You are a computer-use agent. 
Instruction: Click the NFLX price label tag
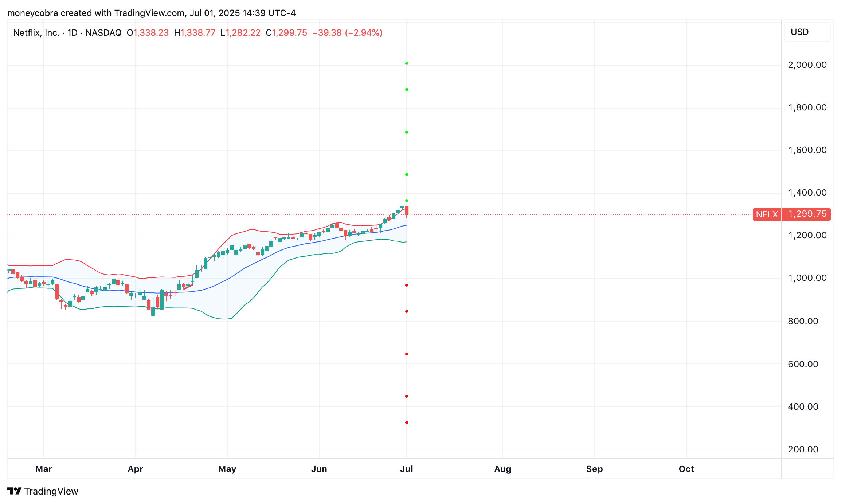point(767,214)
